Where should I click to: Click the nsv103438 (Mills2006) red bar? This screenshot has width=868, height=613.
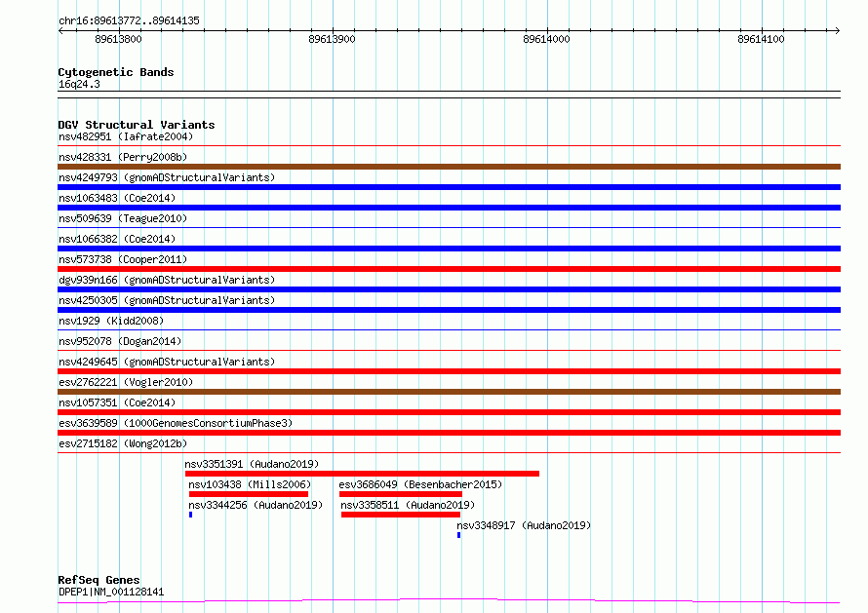point(249,494)
